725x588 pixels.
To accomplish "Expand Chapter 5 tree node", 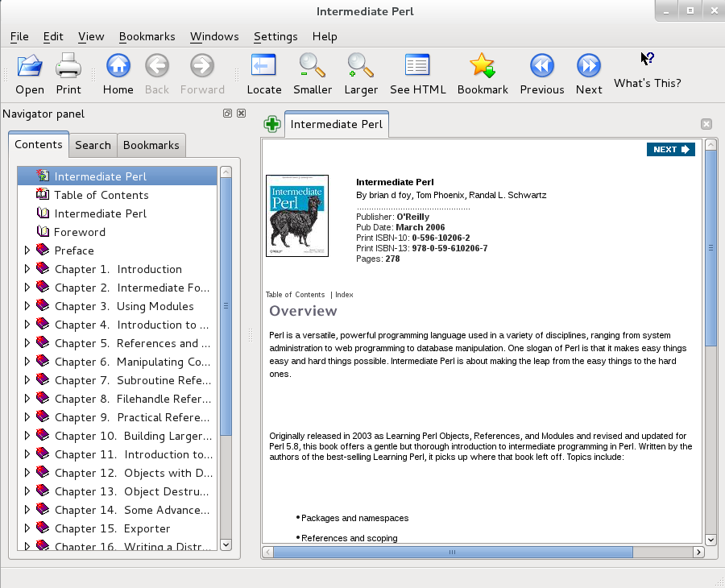I will point(27,342).
